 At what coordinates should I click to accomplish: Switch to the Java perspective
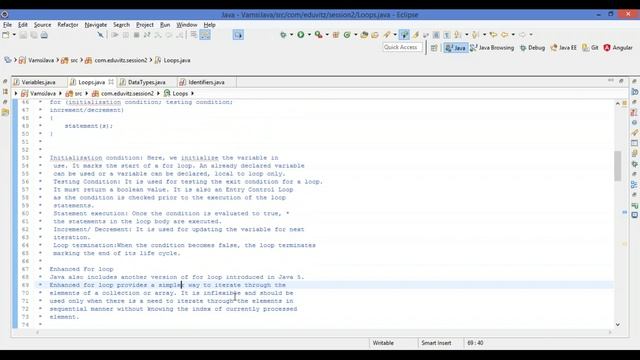(x=456, y=48)
